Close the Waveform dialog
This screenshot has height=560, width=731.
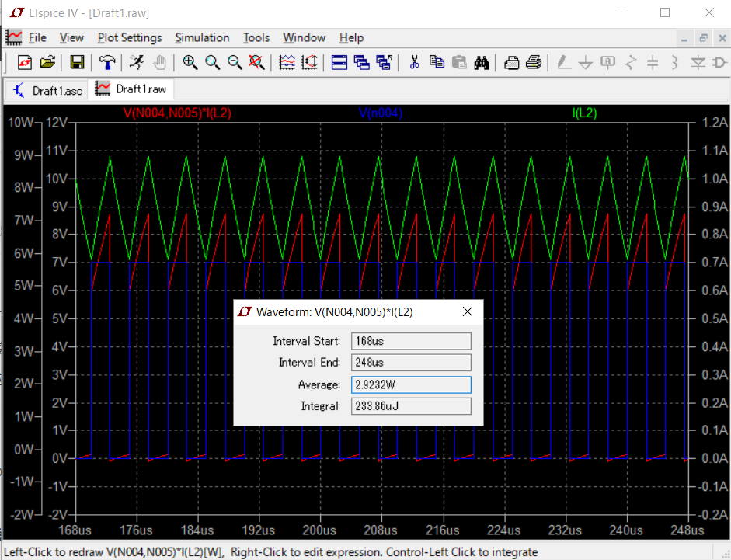click(468, 312)
